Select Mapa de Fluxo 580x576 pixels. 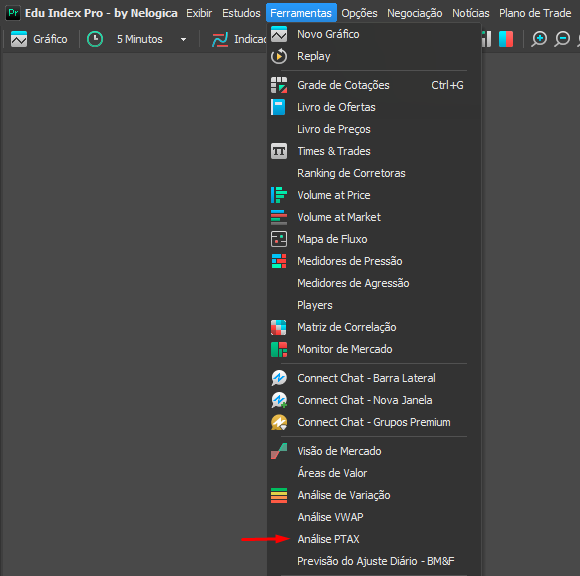(374, 239)
